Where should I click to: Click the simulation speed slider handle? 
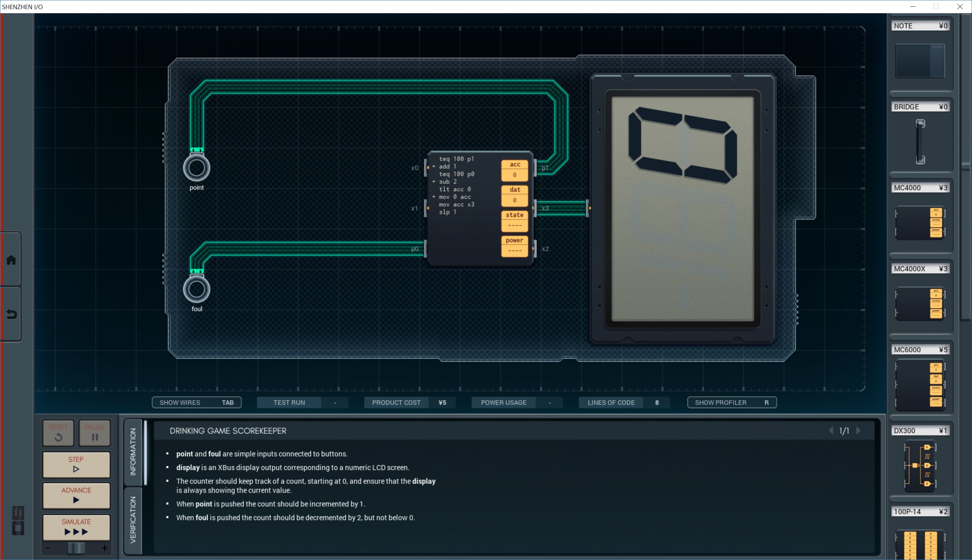76,548
